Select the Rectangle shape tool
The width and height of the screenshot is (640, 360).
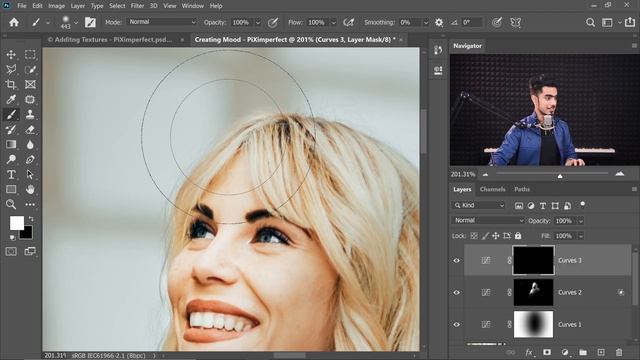click(x=11, y=189)
